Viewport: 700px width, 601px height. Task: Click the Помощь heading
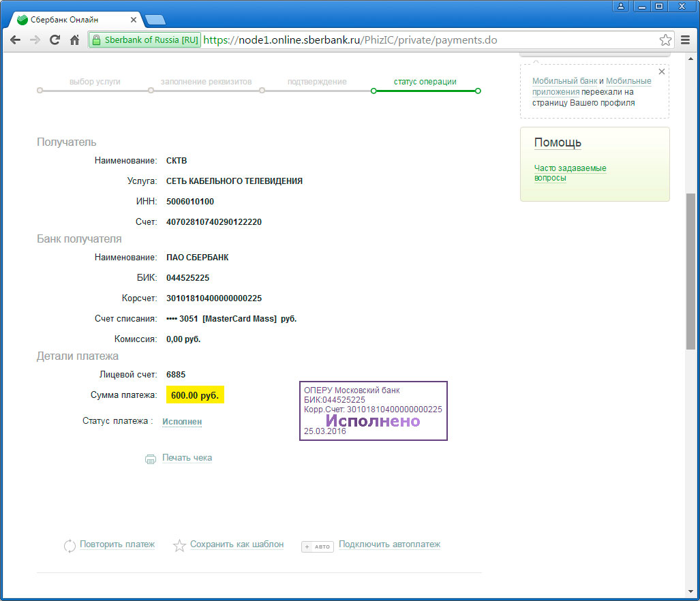tap(558, 143)
